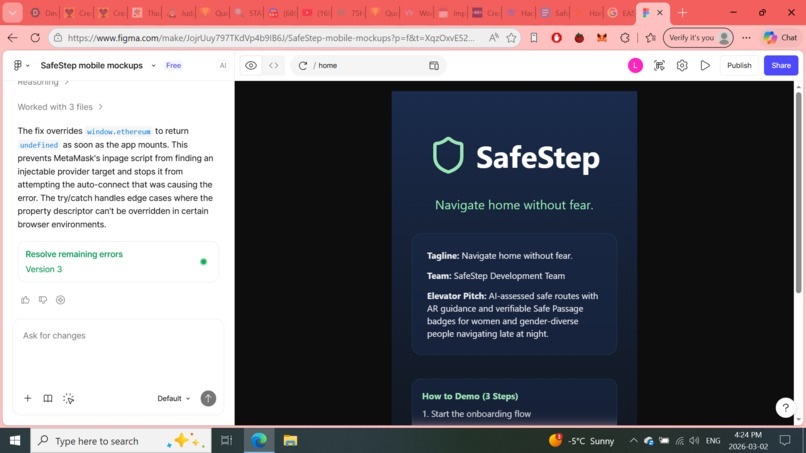Show hidden system tray icons chevron
This screenshot has height=453, width=806.
coord(633,441)
